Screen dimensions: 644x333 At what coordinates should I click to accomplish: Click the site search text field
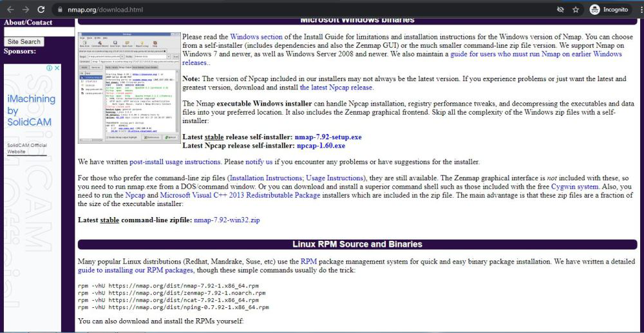coord(39,32)
